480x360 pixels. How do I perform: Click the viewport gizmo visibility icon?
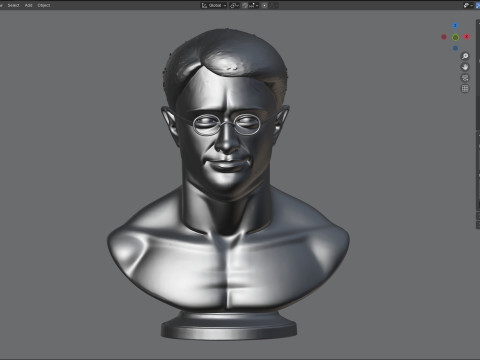pyautogui.click(x=466, y=5)
